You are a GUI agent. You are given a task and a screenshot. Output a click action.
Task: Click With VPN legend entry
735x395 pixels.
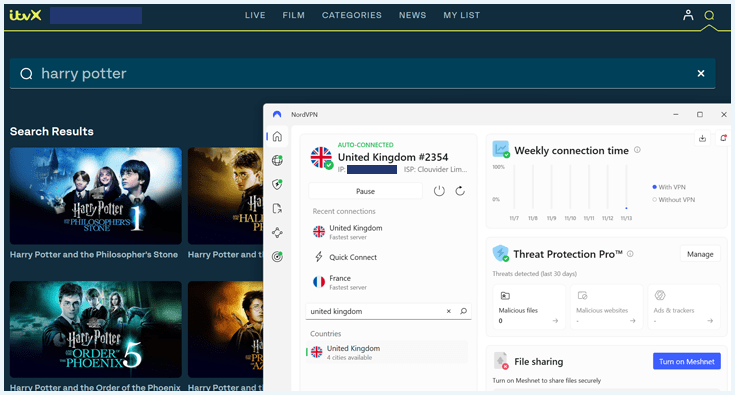(x=669, y=187)
